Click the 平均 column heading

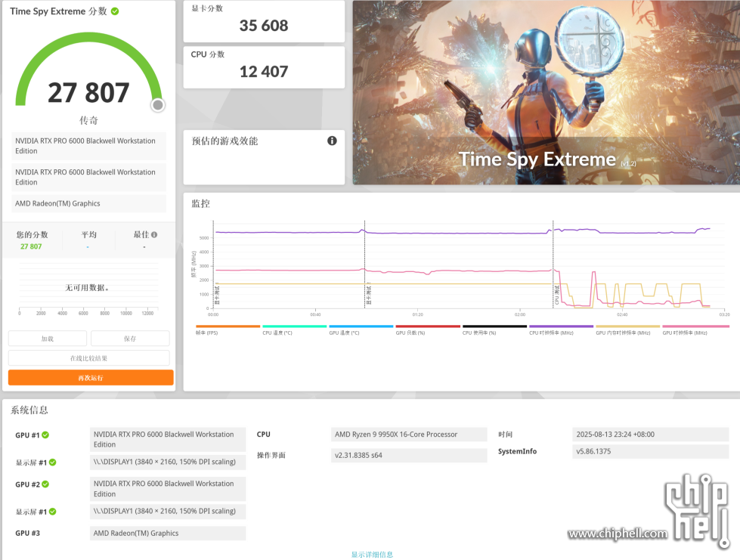[x=88, y=234]
